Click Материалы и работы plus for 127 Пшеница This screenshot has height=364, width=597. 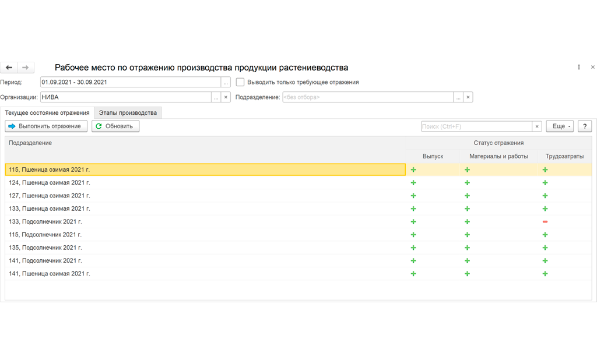click(x=467, y=196)
